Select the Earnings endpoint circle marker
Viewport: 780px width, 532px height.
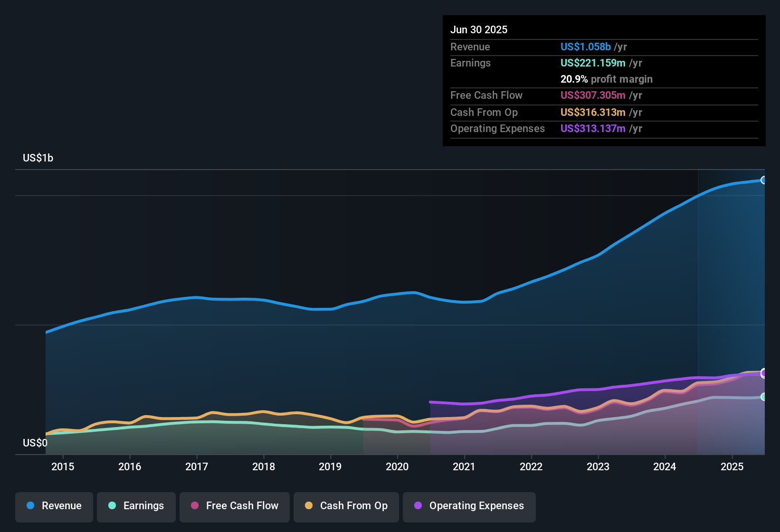[x=764, y=397]
